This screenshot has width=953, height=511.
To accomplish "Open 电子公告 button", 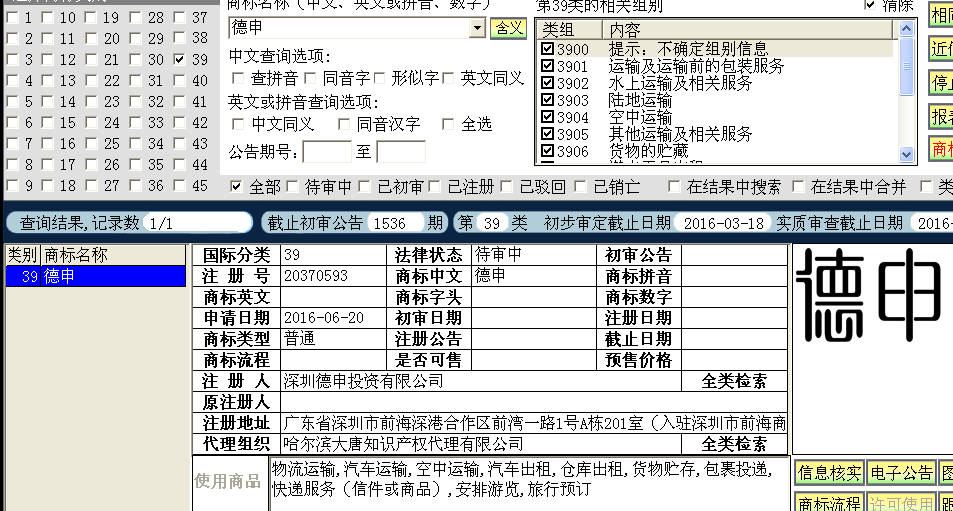I will point(901,473).
